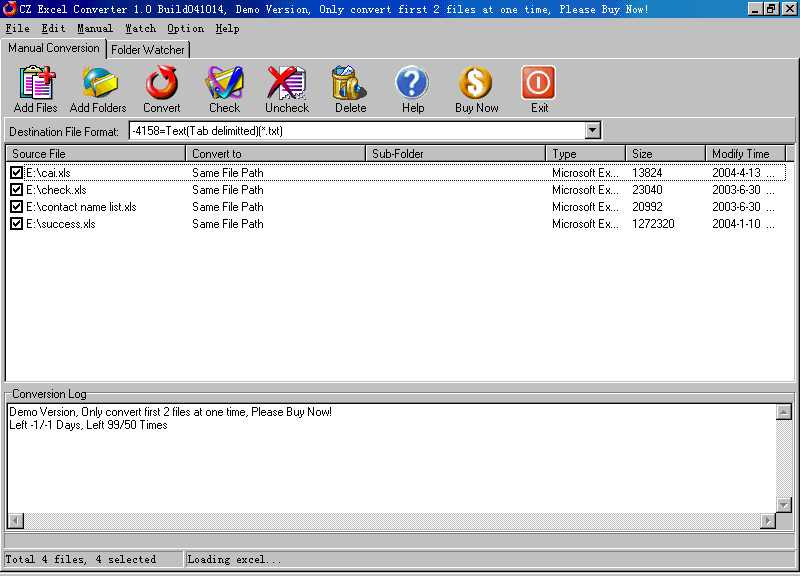Click the Uncheck files icon

point(287,84)
